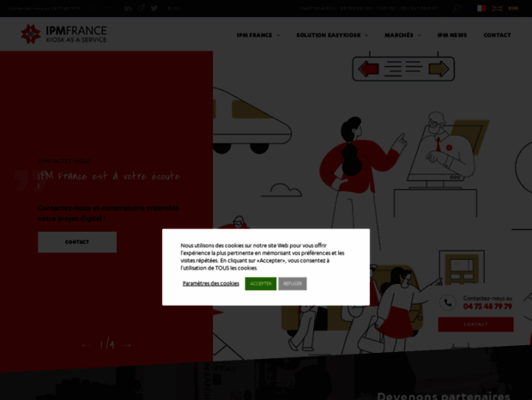This screenshot has width=532, height=400.
Task: Open Paramètres des cookies link
Action: (211, 283)
